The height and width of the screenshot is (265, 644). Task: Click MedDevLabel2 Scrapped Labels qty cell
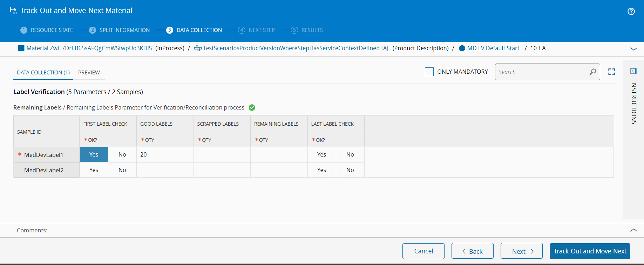(x=222, y=170)
